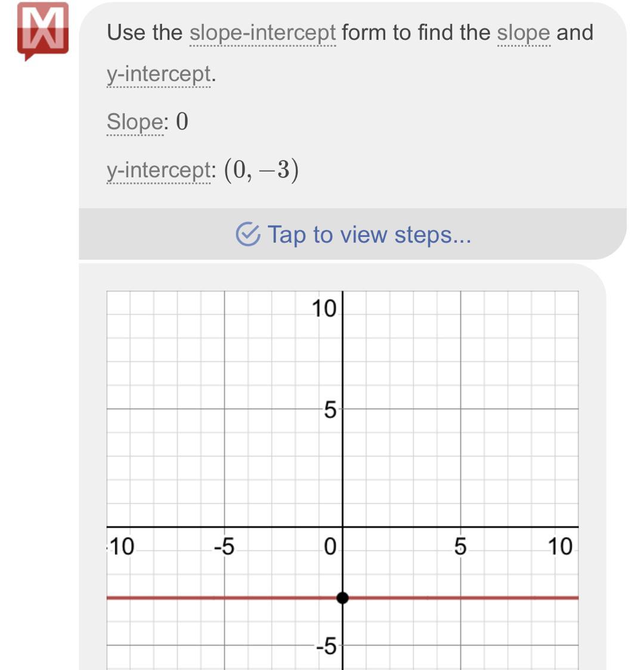Click the circled checkmark beside view steps
This screenshot has height=670, width=644.
248,234
